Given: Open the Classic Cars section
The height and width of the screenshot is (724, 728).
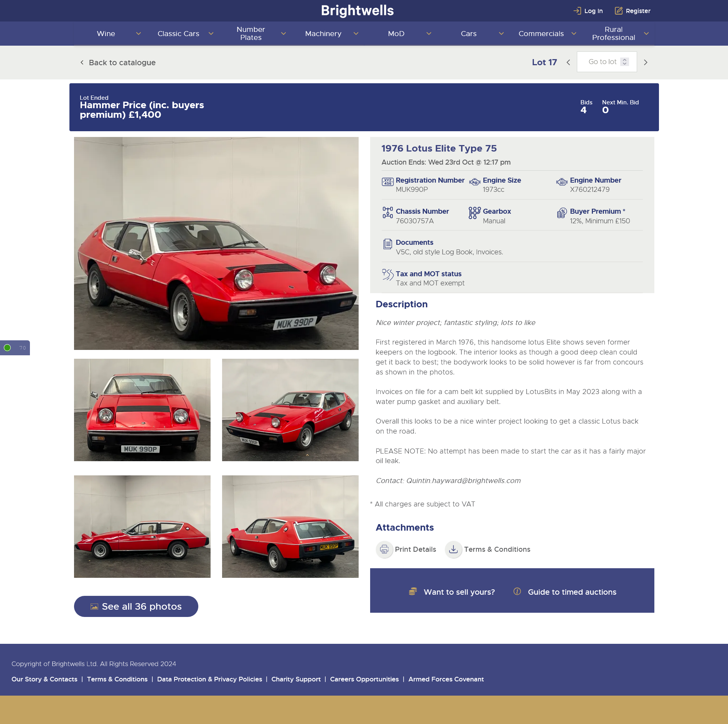Looking at the screenshot, I should pos(178,34).
